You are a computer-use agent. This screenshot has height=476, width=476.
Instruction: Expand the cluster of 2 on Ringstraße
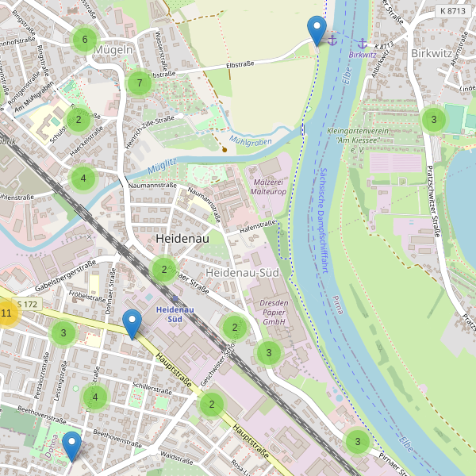(79, 120)
